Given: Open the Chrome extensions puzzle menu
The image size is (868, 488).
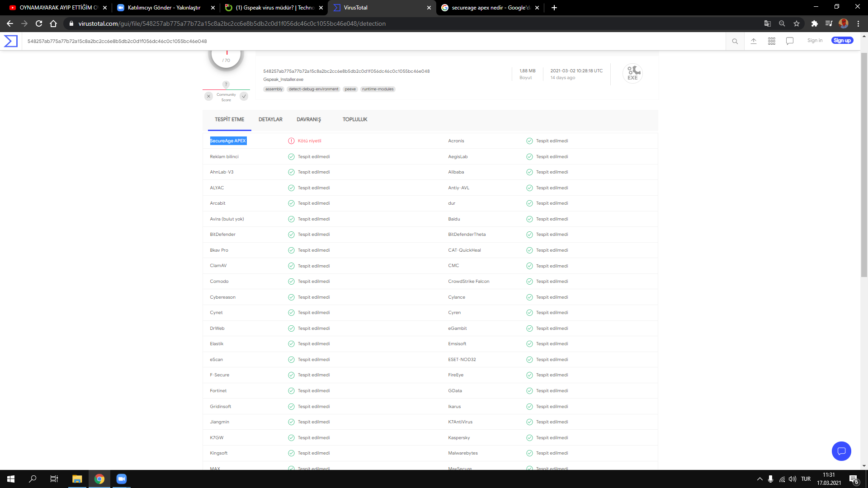Looking at the screenshot, I should coord(814,23).
